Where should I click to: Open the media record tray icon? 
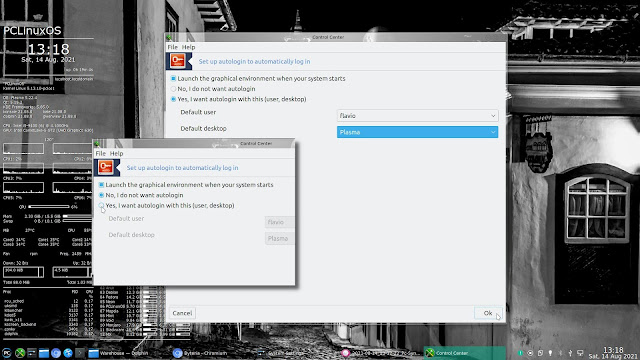[530, 353]
